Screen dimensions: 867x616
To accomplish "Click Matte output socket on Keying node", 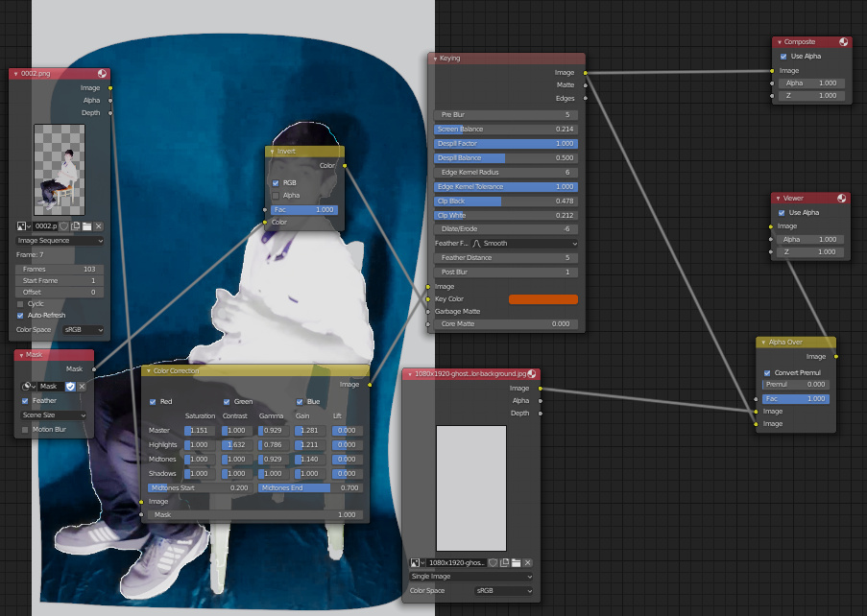I will tap(586, 85).
